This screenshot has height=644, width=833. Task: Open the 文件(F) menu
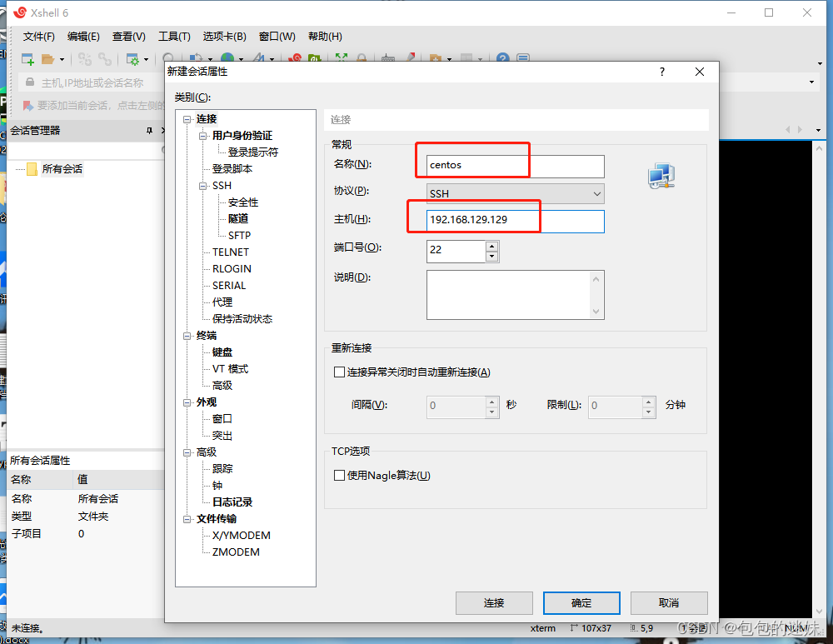click(x=39, y=36)
